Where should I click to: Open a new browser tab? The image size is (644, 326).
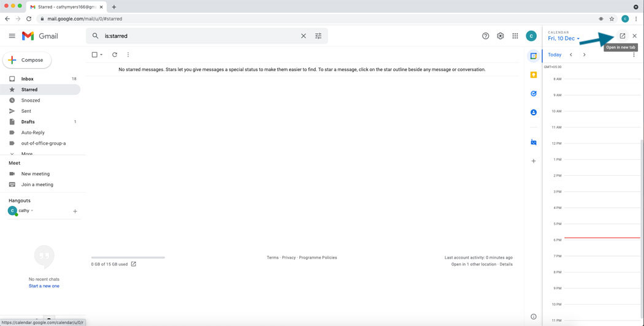113,7
